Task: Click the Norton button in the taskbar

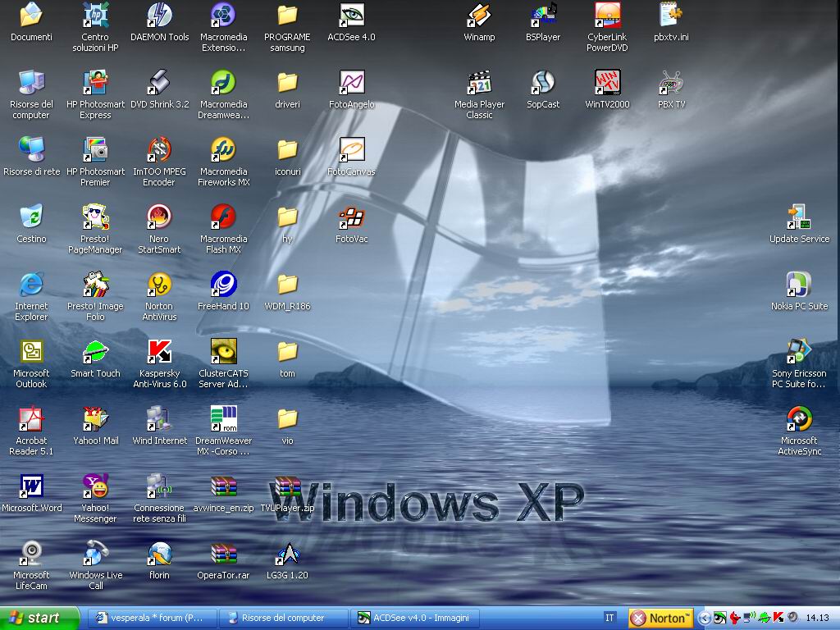Action: 661,618
